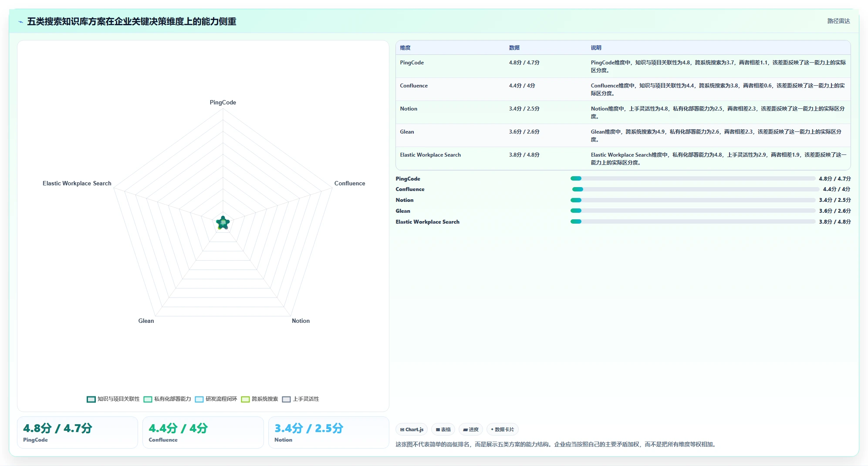The image size is (868, 466).
Task: Click the Glean radar axis label
Action: coord(146,321)
